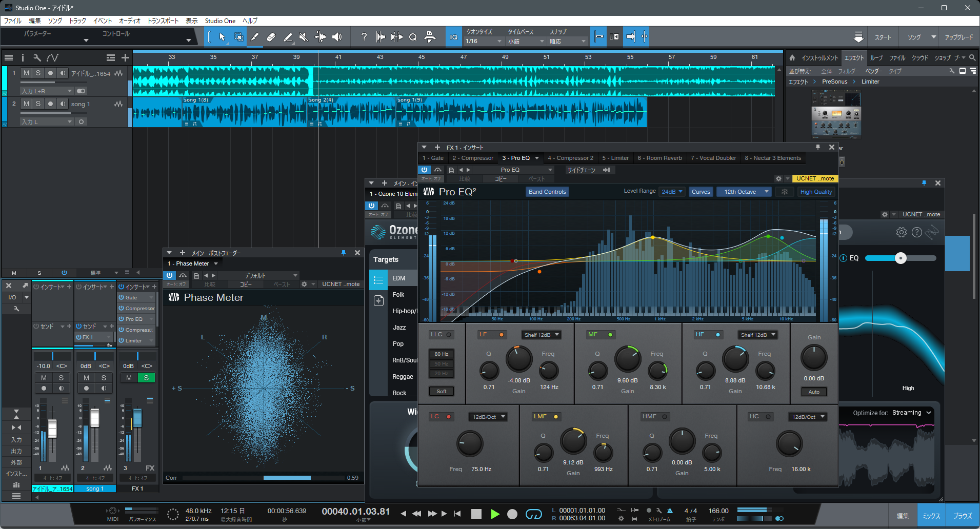980x529 pixels.
Task: Toggle the MF band enable indicator
Action: (610, 335)
